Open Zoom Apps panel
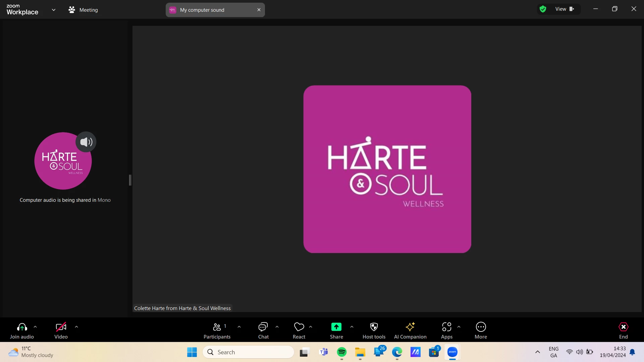Viewport: 644px width, 362px height. tap(446, 330)
